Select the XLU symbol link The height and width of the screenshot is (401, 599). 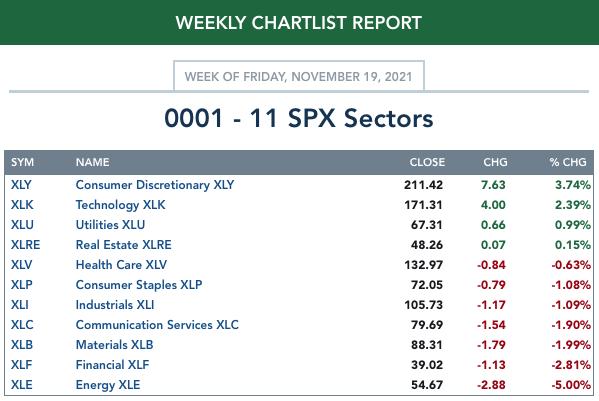click(22, 225)
